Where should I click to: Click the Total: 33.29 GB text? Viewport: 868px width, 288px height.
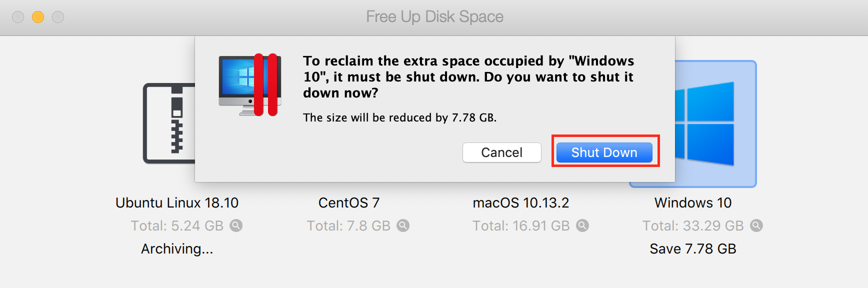click(x=693, y=225)
